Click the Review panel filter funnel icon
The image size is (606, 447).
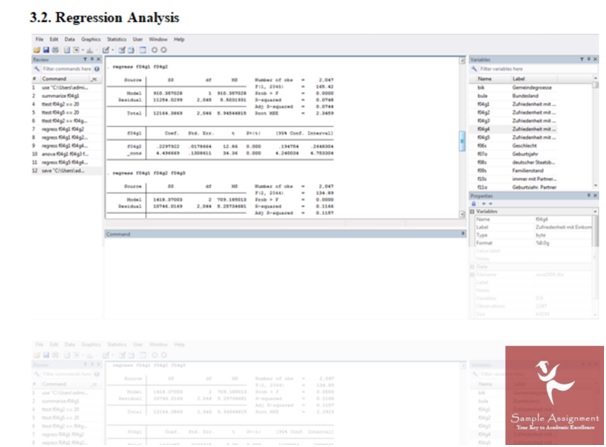coord(85,59)
